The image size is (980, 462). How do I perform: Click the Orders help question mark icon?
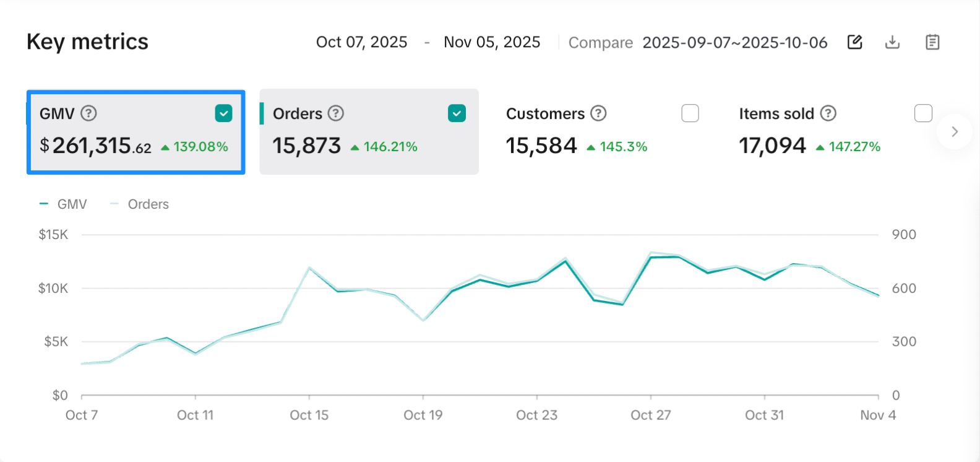336,113
